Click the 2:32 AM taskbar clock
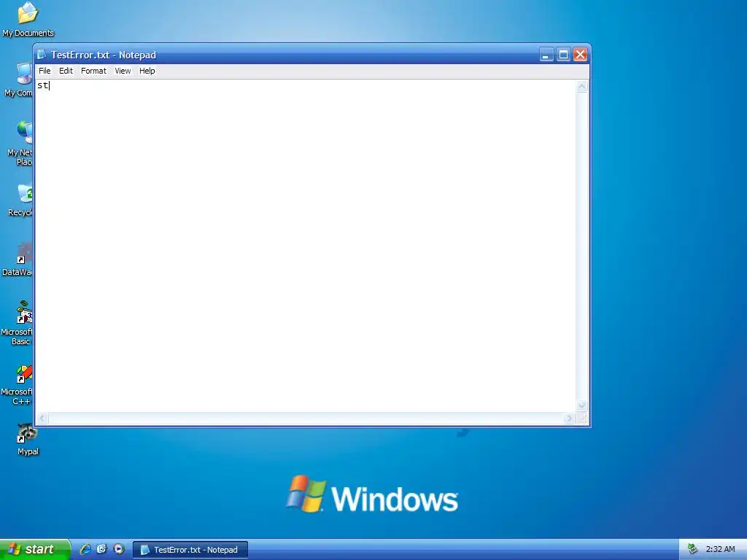The image size is (747, 560). point(720,549)
